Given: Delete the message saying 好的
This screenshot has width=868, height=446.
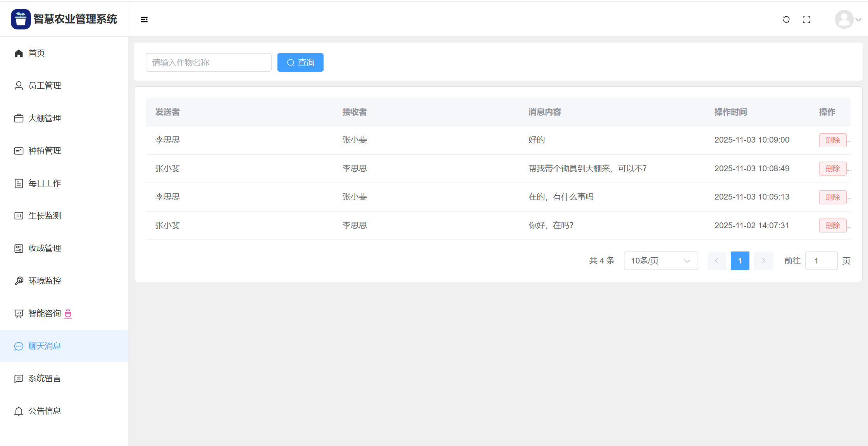Looking at the screenshot, I should (832, 140).
